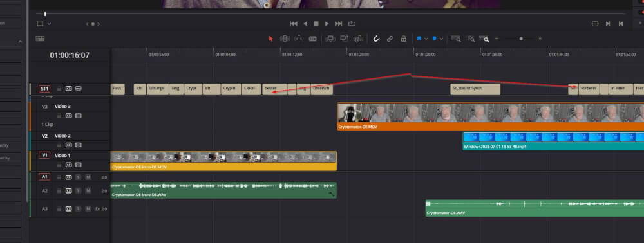
Task: Jump to last frame transport button
Action: point(339,24)
